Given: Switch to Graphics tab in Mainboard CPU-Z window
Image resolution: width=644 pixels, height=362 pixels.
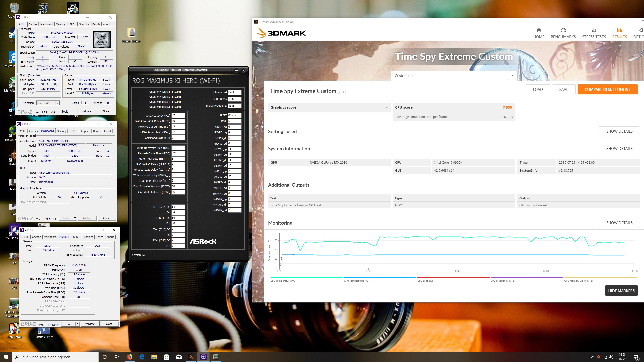Looking at the screenshot, I should [x=85, y=131].
